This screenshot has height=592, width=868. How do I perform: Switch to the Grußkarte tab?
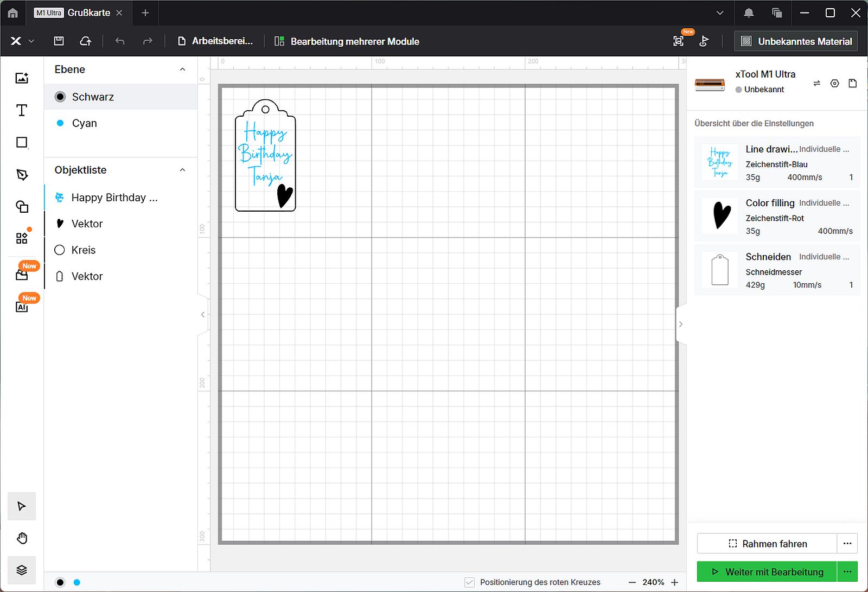(x=88, y=12)
